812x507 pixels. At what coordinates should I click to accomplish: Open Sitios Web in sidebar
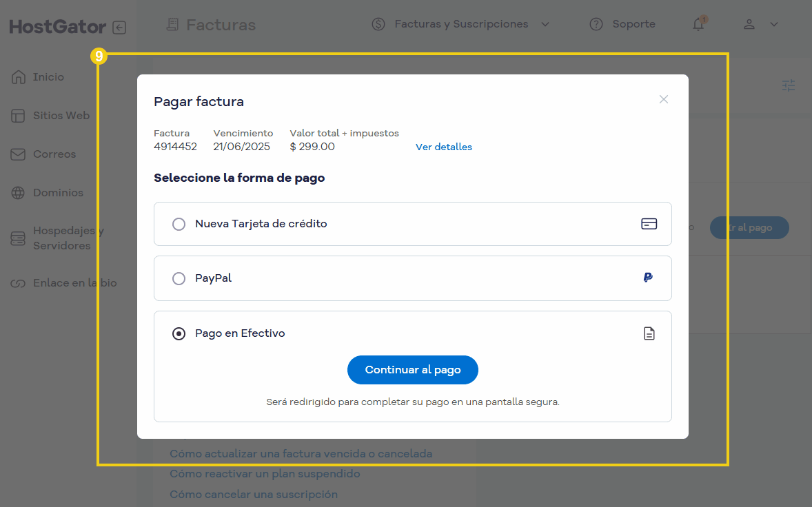pos(61,116)
